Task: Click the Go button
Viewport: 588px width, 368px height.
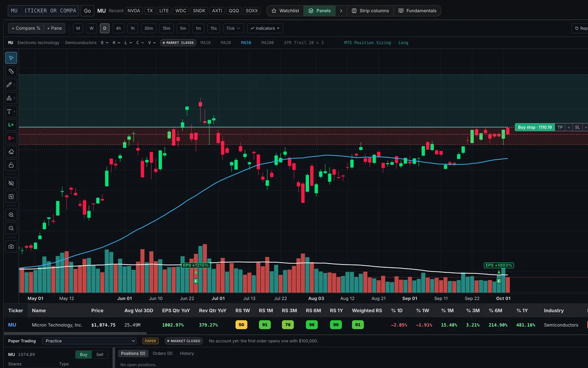Action: pyautogui.click(x=87, y=11)
